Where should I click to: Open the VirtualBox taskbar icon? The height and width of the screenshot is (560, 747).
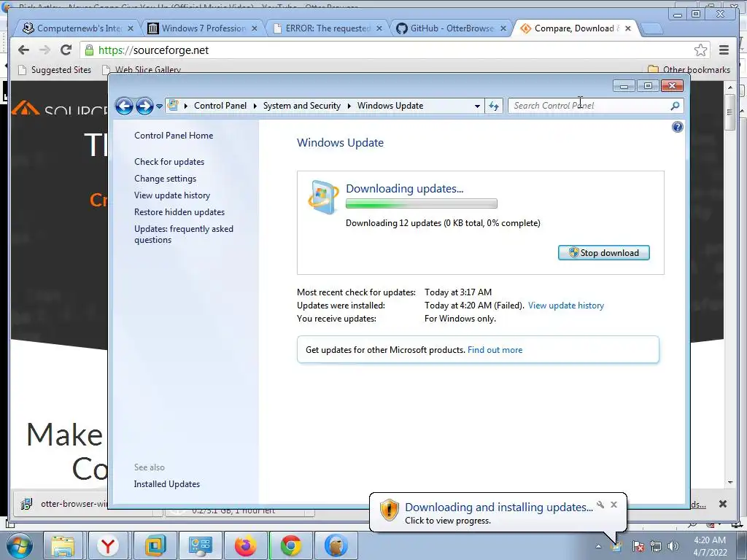tap(155, 545)
